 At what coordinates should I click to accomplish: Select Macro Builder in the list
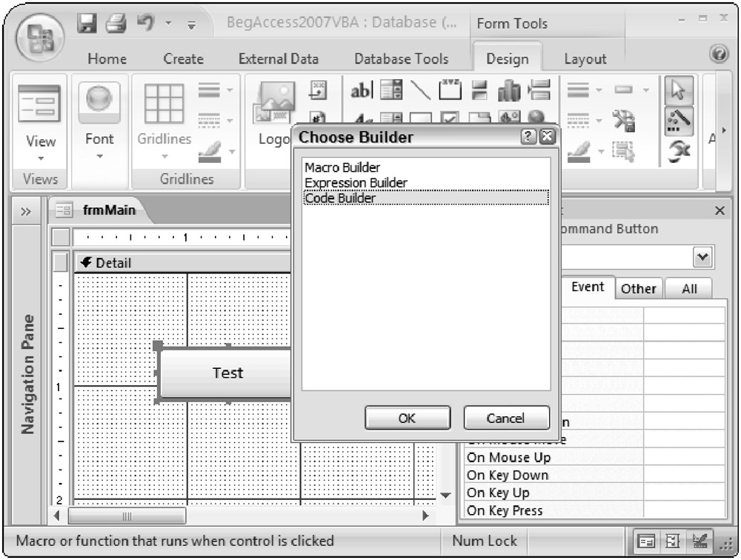[x=342, y=167]
